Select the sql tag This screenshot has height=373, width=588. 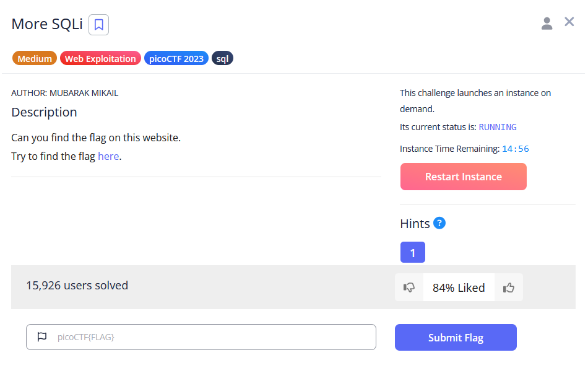222,59
